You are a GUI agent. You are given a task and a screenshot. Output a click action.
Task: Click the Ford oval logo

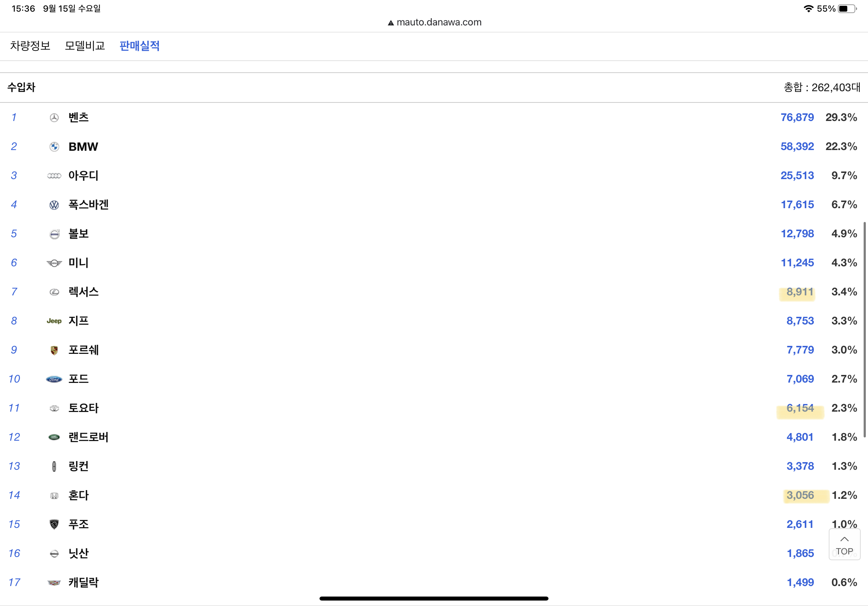click(x=54, y=379)
